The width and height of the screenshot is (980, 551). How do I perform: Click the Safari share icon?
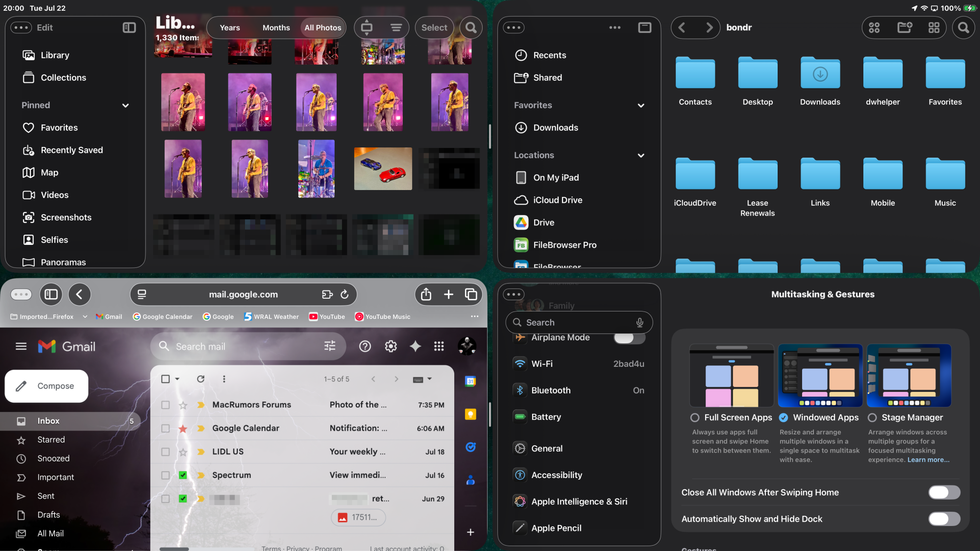coord(426,294)
